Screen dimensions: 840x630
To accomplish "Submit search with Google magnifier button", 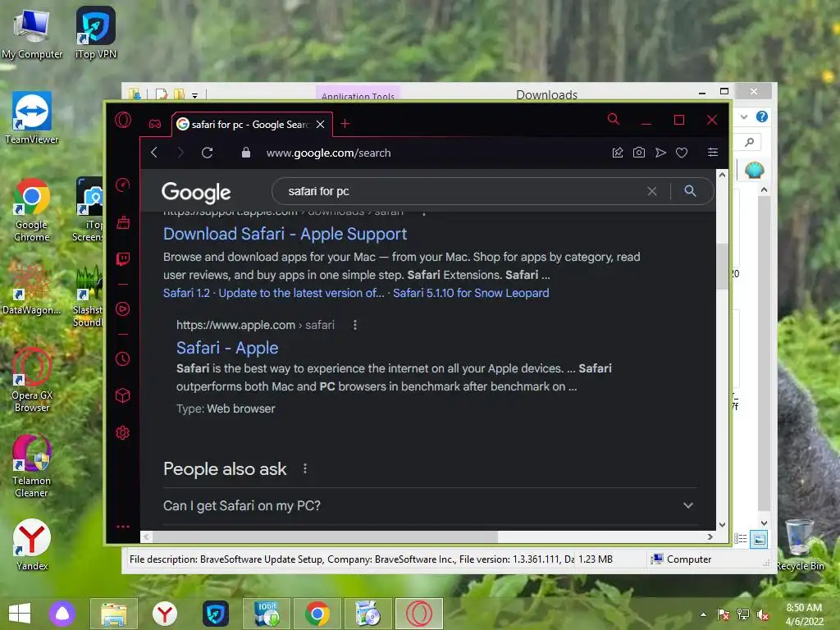I will coord(691,190).
